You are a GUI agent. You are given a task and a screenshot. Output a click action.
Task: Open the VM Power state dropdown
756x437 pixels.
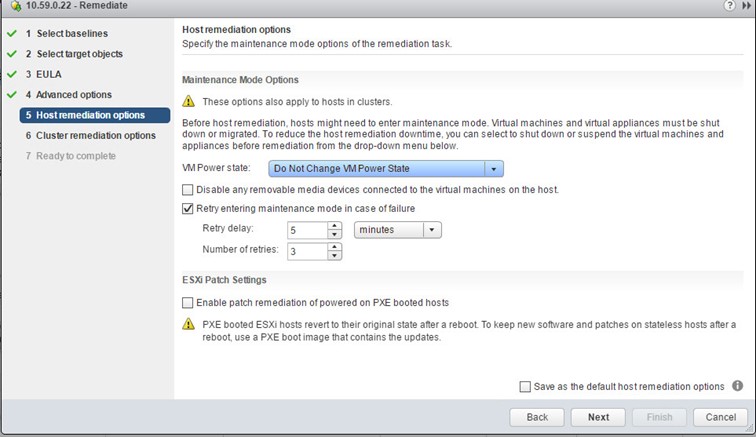coord(386,168)
